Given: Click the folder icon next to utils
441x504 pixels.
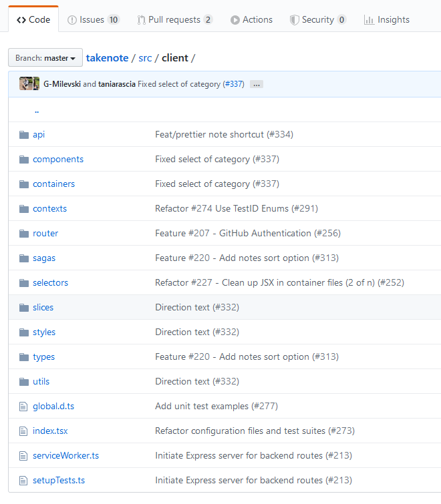Looking at the screenshot, I should coord(24,382).
